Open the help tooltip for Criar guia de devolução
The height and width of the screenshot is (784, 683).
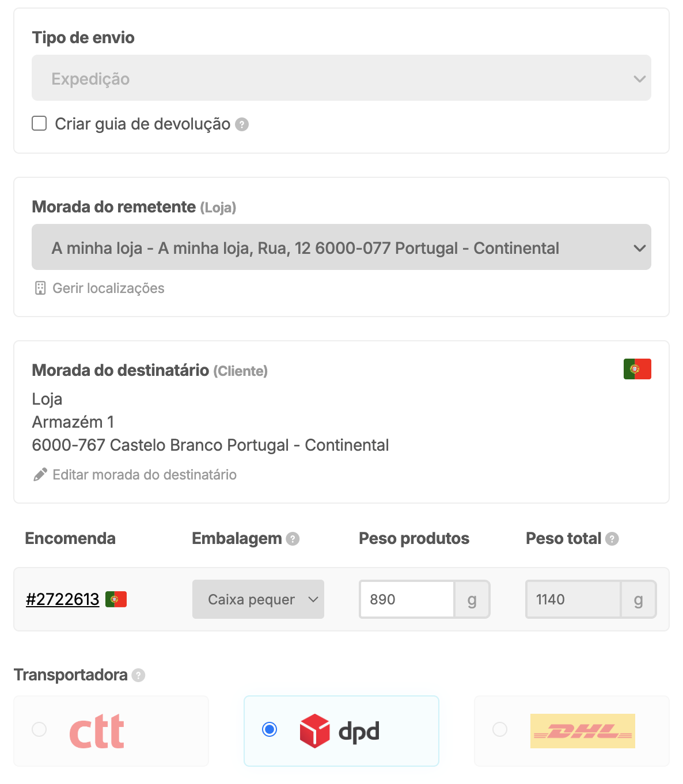click(x=242, y=124)
